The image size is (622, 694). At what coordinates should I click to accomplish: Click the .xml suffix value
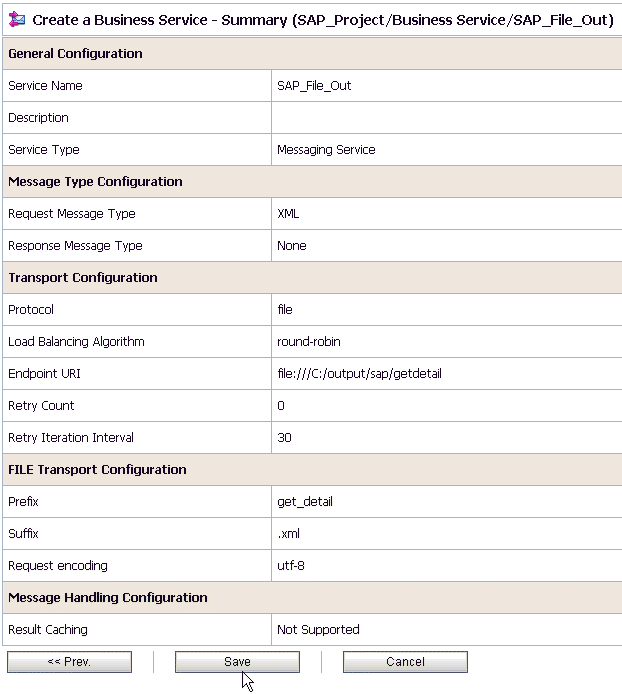288,534
